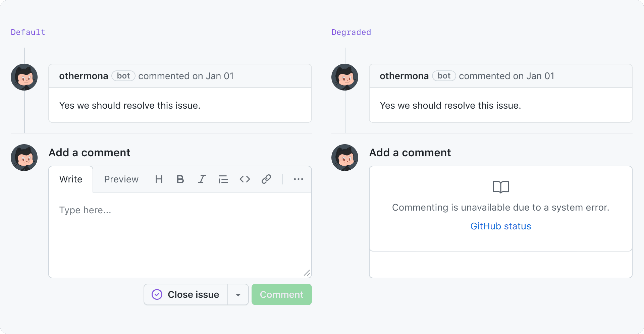Click the Heading formatting icon
The image size is (644, 334).
click(x=159, y=179)
